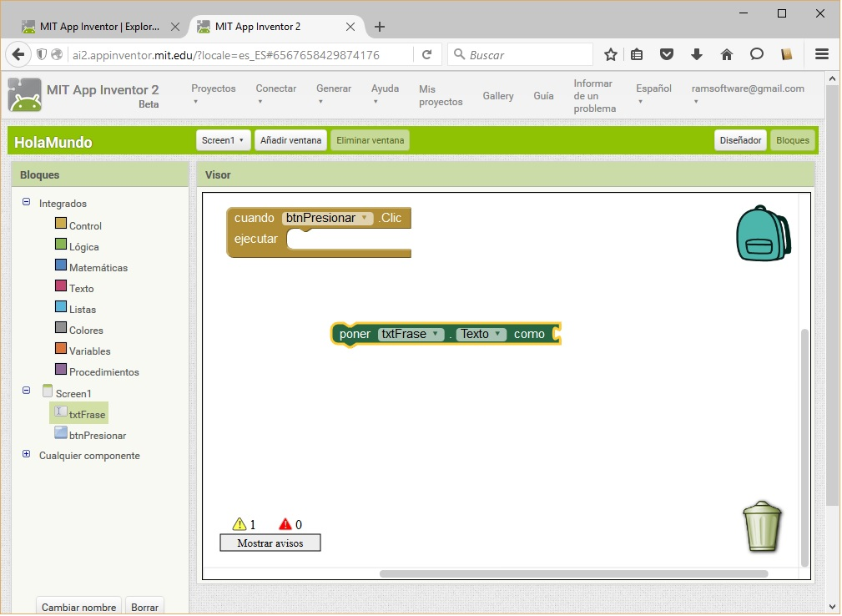Click the yellow warning triangle icon
This screenshot has width=842, height=616.
tap(239, 524)
